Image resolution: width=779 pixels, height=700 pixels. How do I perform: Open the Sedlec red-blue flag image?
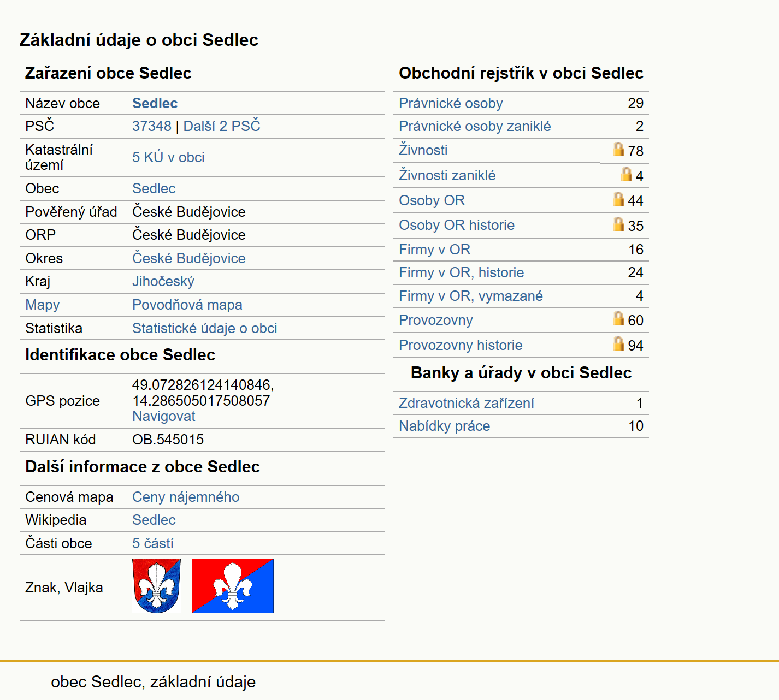click(x=233, y=586)
